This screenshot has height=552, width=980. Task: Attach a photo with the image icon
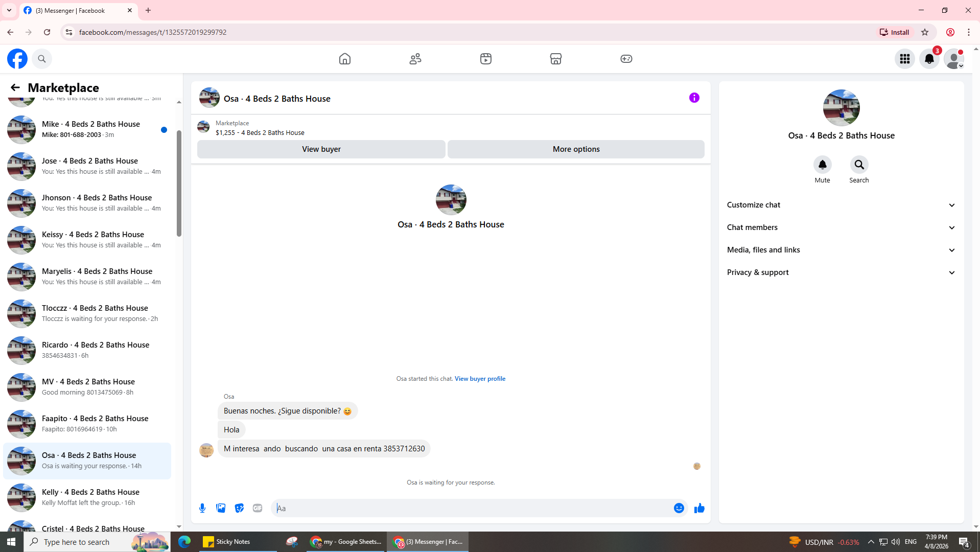[x=221, y=508]
